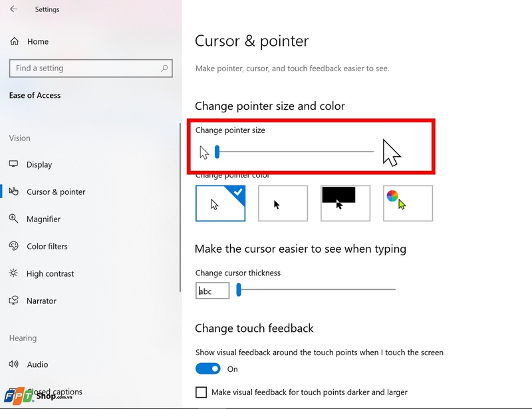Click "Show visual feedback around the touch points" text

pos(319,352)
